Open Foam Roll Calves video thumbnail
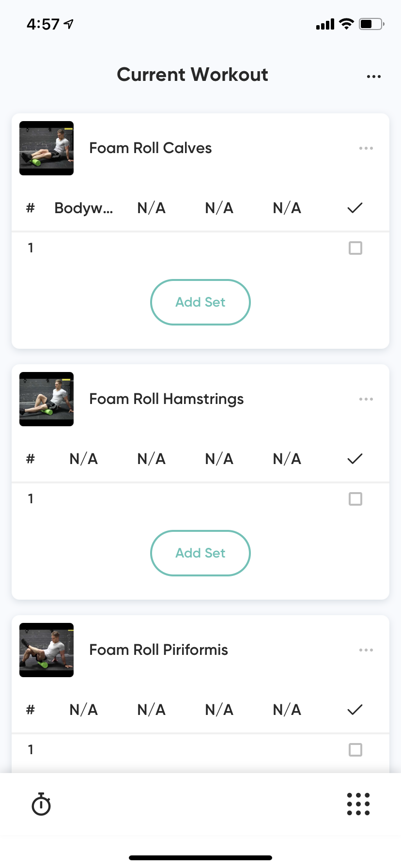This screenshot has width=401, height=868. click(46, 148)
